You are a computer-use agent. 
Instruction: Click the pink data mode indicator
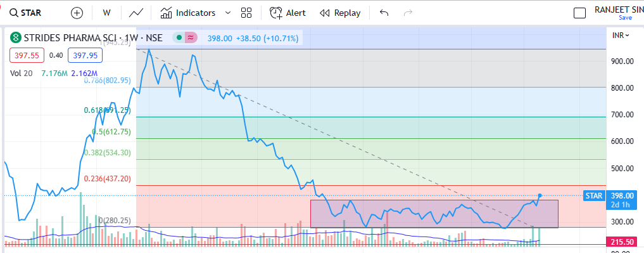click(x=191, y=38)
